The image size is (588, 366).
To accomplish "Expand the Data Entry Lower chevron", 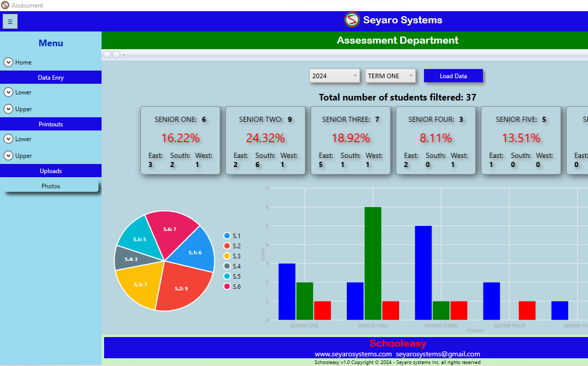I will (x=8, y=92).
